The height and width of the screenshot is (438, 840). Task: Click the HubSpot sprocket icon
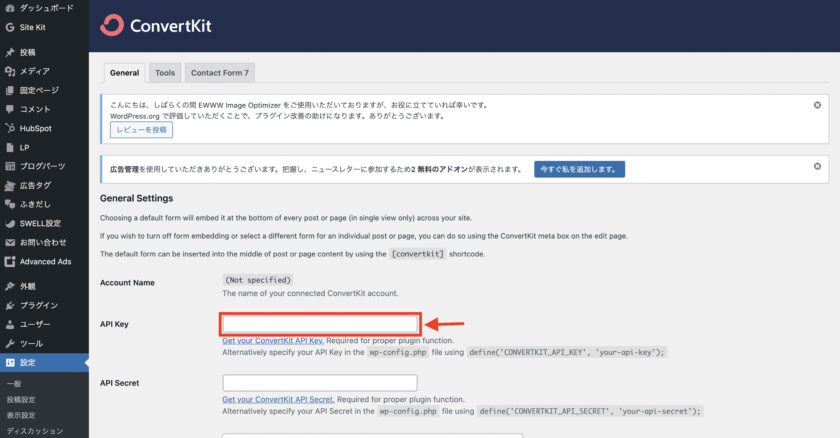tap(10, 128)
